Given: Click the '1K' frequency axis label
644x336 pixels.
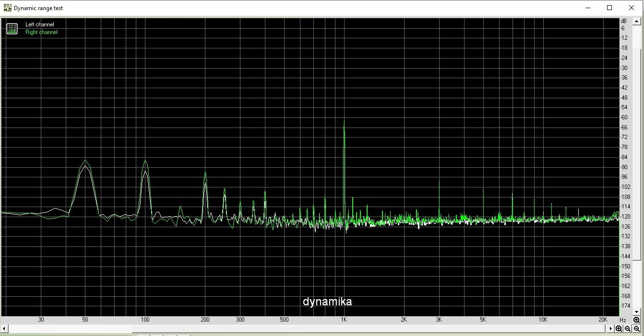Looking at the screenshot, I should coord(344,320).
